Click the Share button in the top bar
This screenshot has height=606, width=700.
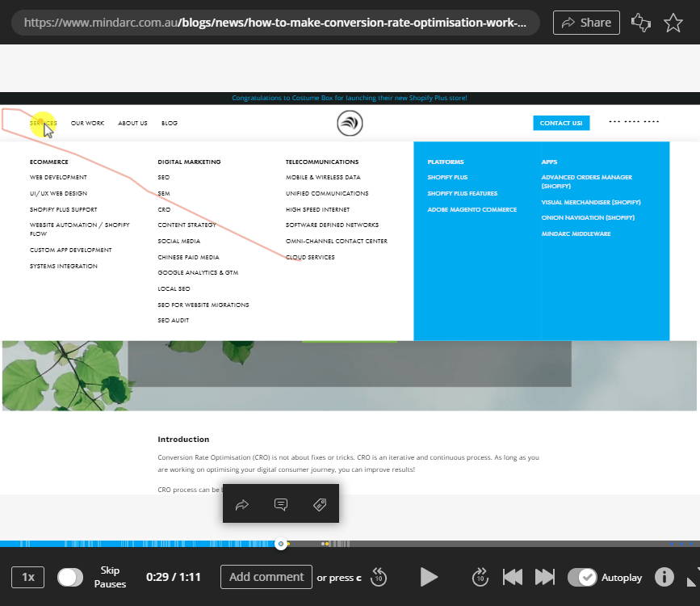(x=586, y=23)
